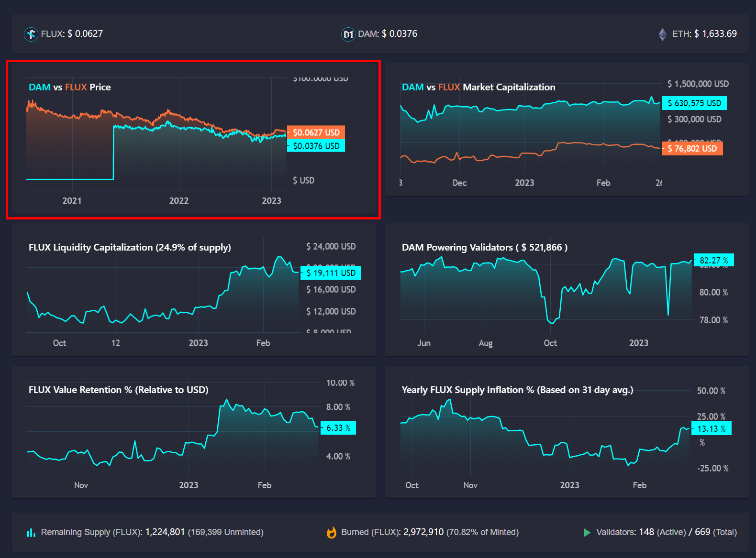
Task: Click the $ 16,000 USD axis label
Action: click(331, 289)
